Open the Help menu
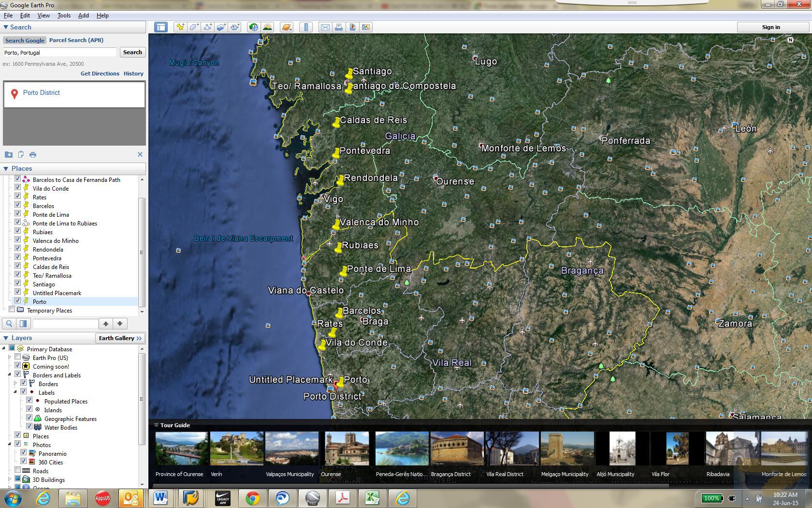The width and height of the screenshot is (812, 508). [x=102, y=15]
